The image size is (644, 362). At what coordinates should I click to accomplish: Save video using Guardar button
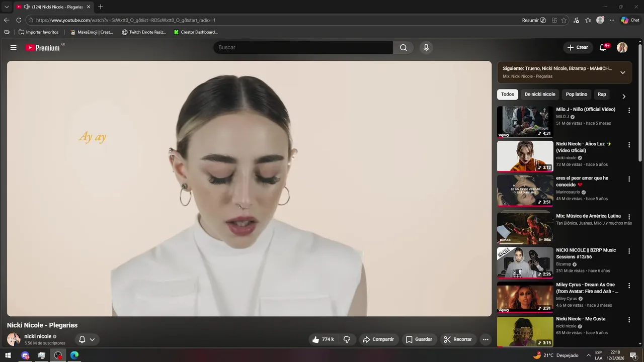point(419,339)
